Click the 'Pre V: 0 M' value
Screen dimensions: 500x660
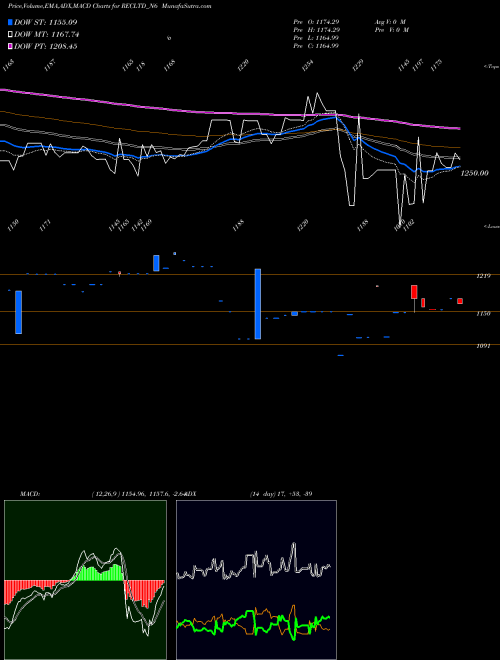coord(393,30)
